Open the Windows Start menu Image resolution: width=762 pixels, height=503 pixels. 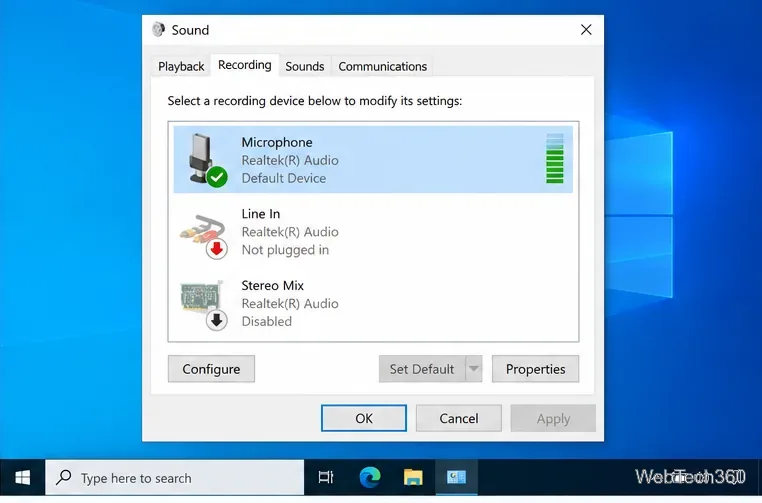(x=22, y=478)
